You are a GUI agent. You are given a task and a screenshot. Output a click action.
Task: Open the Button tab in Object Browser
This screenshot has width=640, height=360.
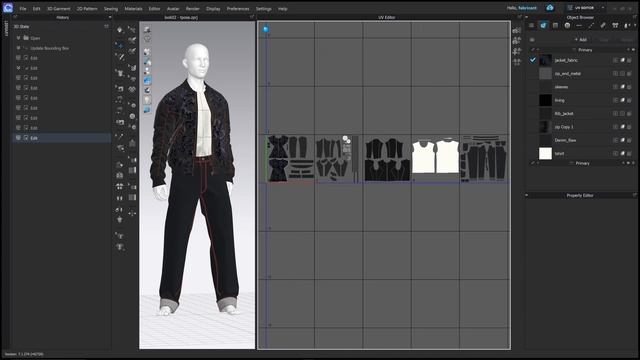click(567, 25)
